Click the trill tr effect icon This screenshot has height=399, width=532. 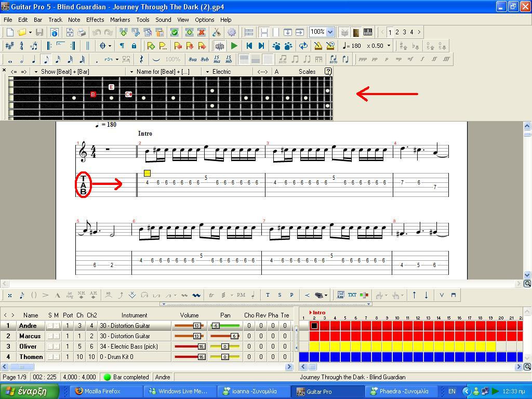tap(211, 296)
